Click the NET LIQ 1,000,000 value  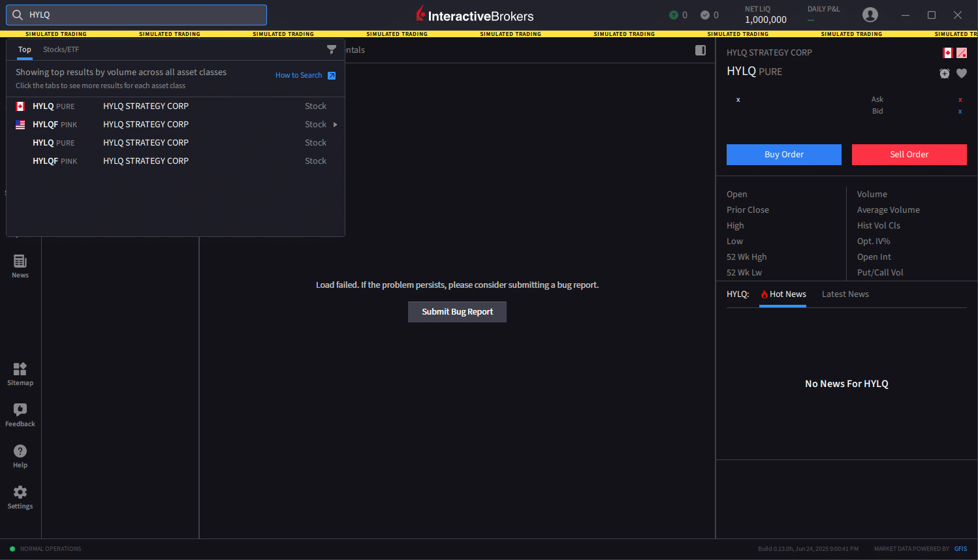pyautogui.click(x=766, y=20)
